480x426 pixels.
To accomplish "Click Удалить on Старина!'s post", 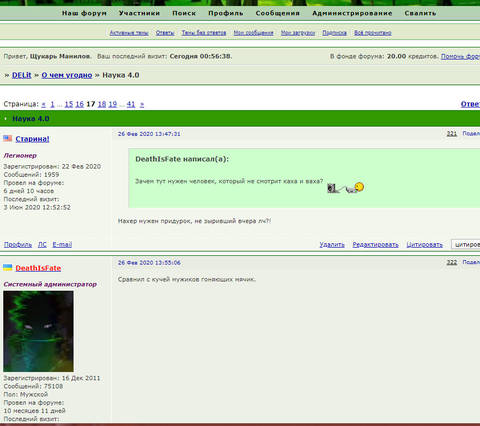I will (332, 245).
